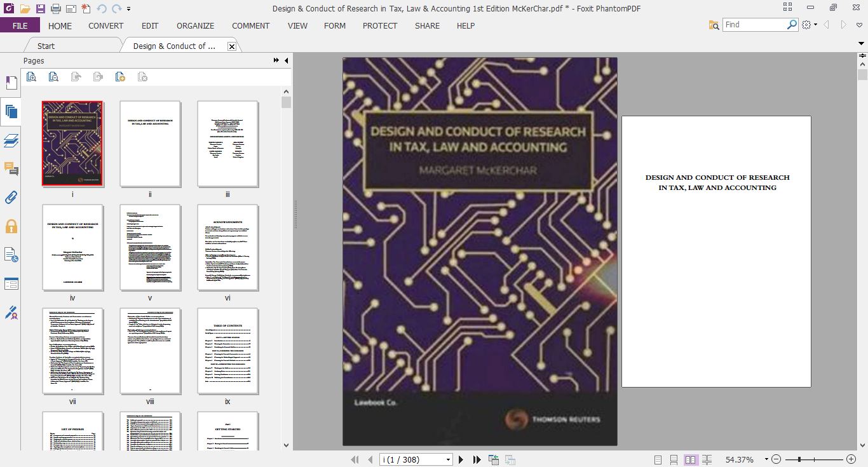
Task: Open the Attachments paperclip panel in sidebar
Action: [11, 198]
